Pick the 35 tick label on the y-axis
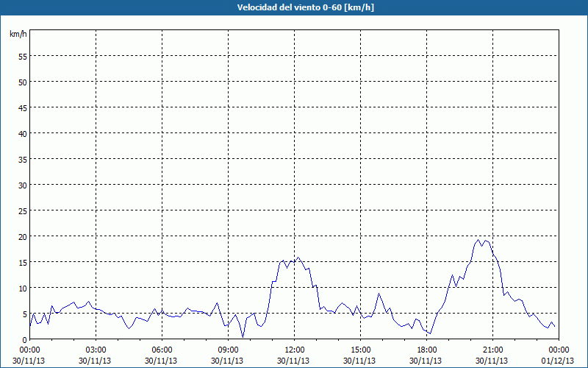Screen dimensions: 588x368 tap(23, 159)
